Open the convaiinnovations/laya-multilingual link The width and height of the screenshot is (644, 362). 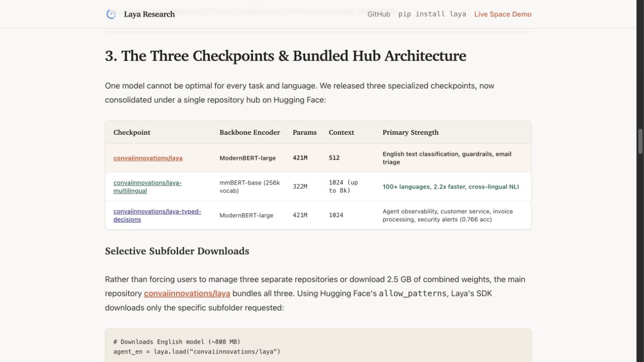(x=148, y=187)
